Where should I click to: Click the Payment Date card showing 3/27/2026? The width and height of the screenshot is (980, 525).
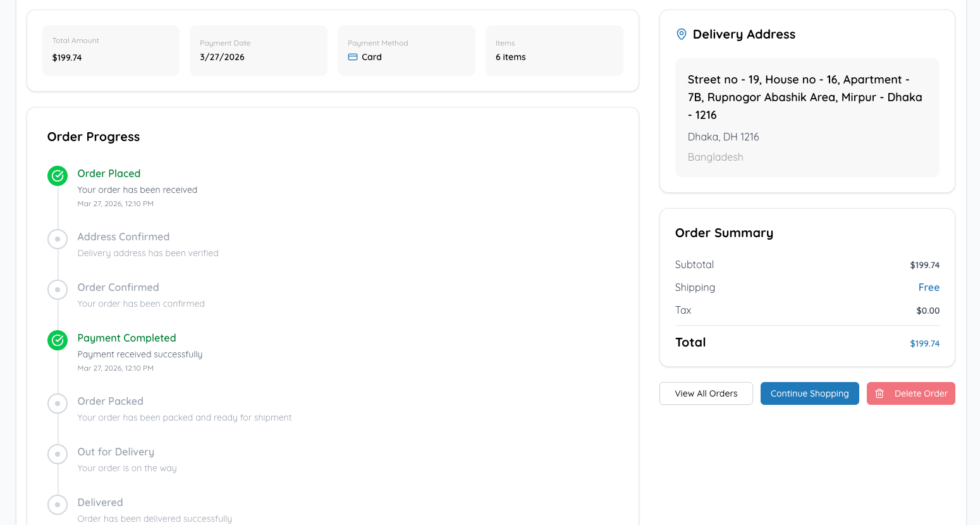258,51
